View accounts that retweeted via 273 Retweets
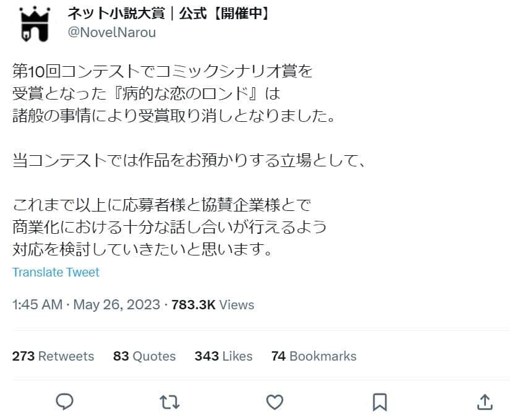 [x=53, y=356]
